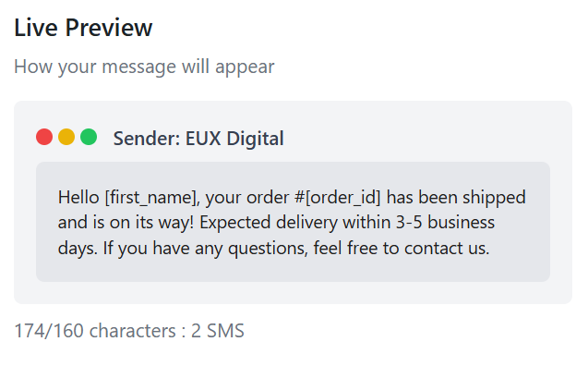Click the red dot in preview header
This screenshot has width=588, height=366.
click(44, 137)
